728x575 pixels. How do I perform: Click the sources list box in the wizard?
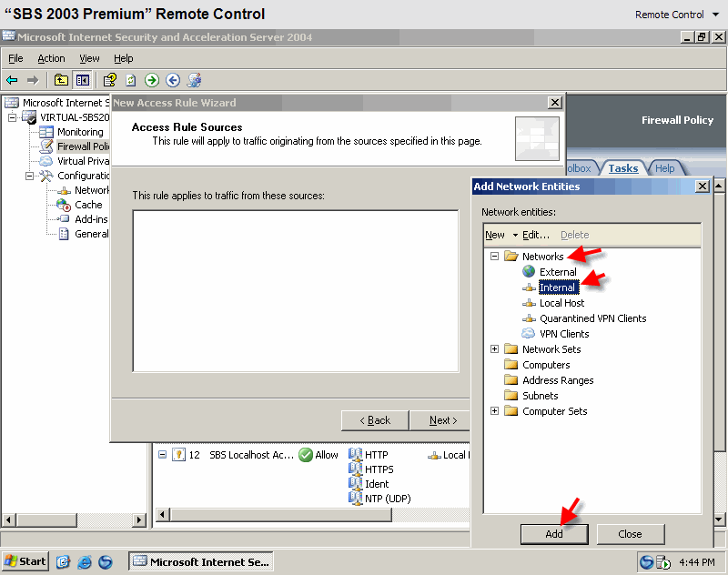click(296, 291)
